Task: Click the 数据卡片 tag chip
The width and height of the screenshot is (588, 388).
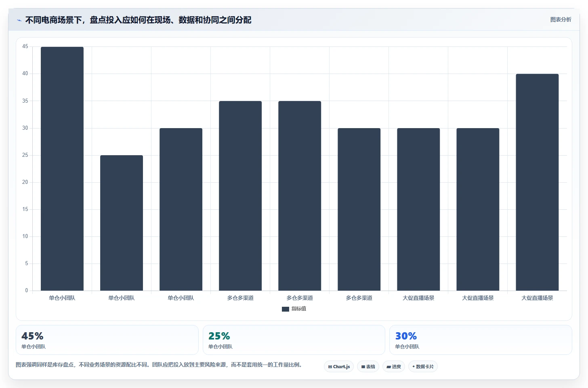Action: click(423, 367)
